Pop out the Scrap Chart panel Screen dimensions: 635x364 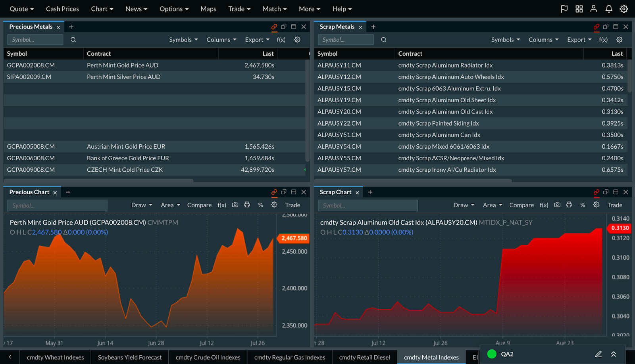606,192
